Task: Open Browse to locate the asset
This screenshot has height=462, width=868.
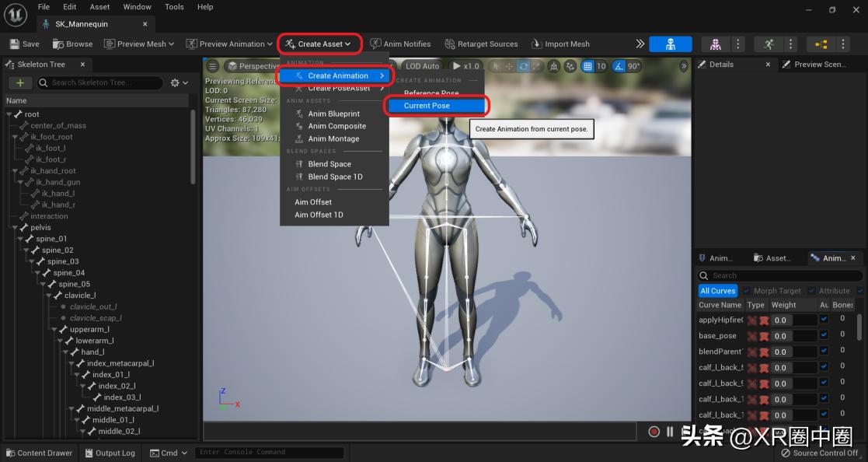Action: click(x=73, y=44)
